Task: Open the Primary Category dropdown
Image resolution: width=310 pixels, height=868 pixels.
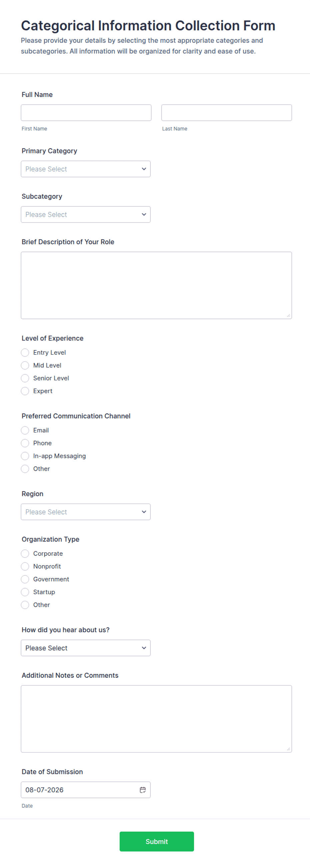Action: click(x=86, y=169)
